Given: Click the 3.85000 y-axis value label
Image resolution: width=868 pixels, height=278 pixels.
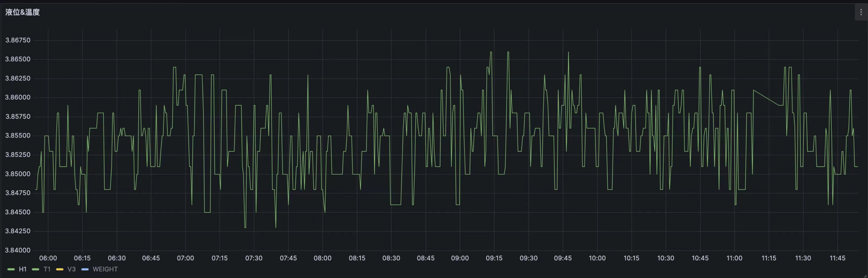Looking at the screenshot, I should (18, 174).
